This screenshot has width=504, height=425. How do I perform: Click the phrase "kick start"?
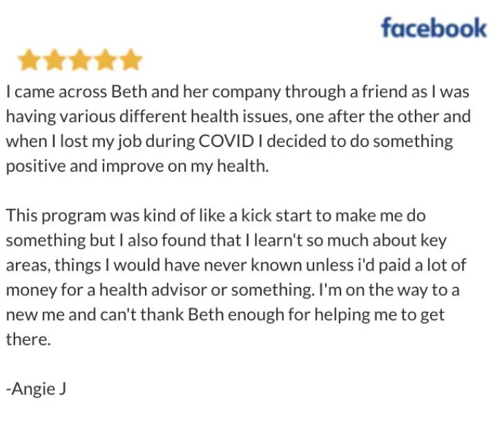[x=276, y=215]
